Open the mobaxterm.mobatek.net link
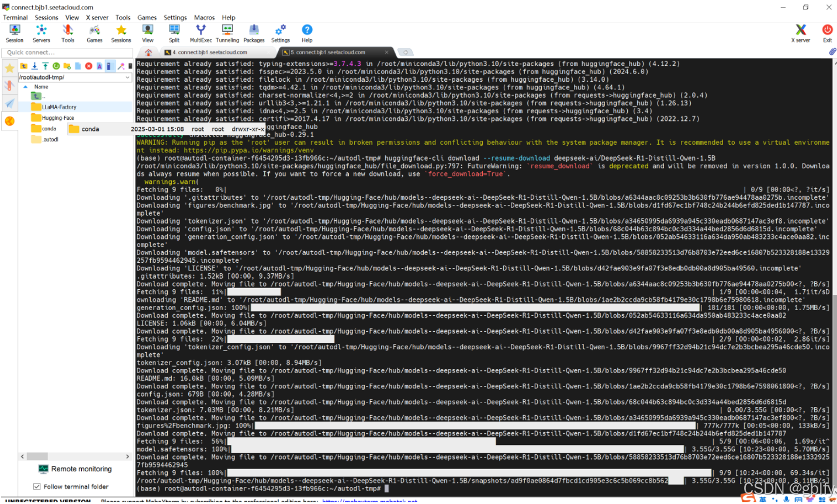 click(369, 501)
